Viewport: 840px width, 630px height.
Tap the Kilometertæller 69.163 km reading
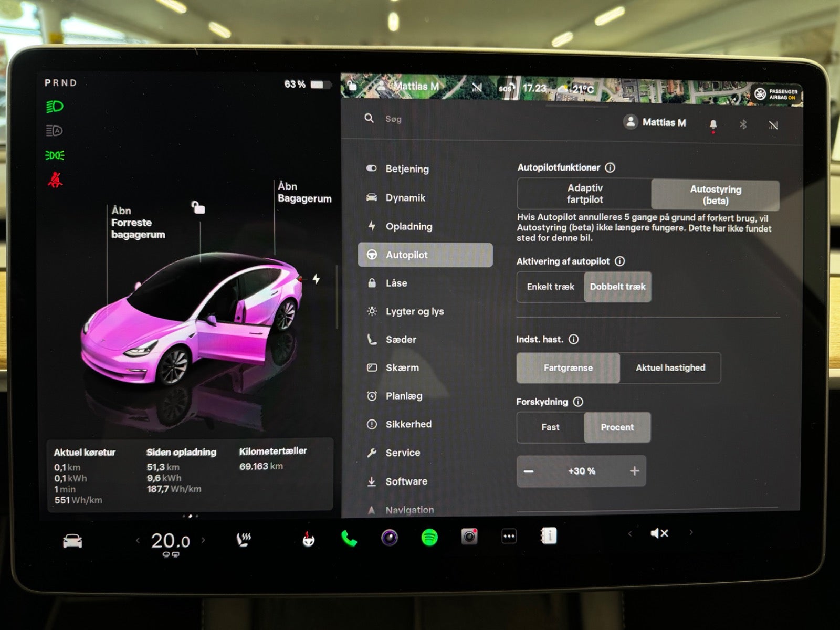point(273,459)
